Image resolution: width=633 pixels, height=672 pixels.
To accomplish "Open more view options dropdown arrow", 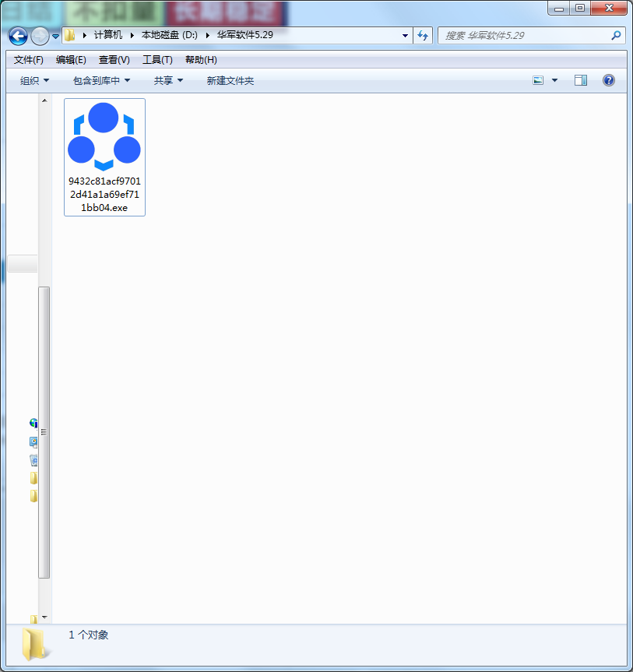I will 554,80.
